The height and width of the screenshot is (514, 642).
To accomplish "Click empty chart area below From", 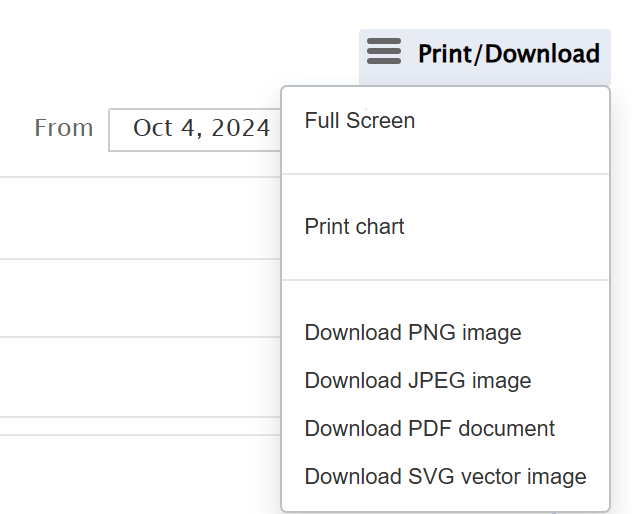I will pyautogui.click(x=139, y=217).
